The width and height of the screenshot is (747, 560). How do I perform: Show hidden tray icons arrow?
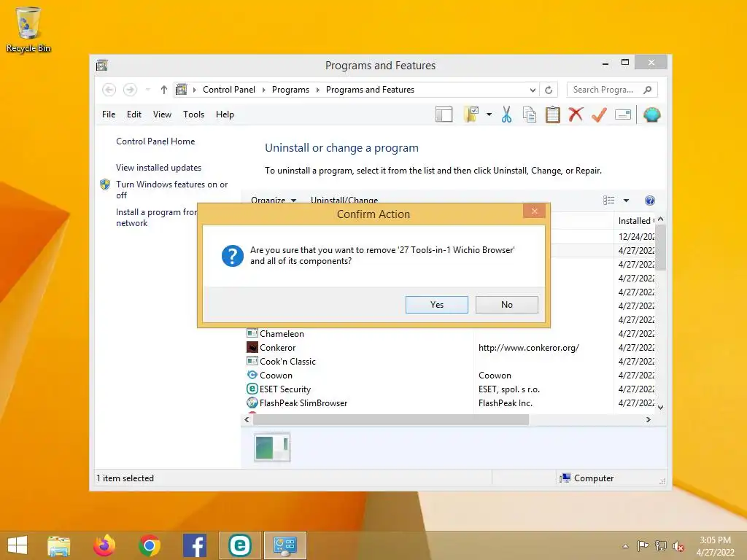point(625,546)
